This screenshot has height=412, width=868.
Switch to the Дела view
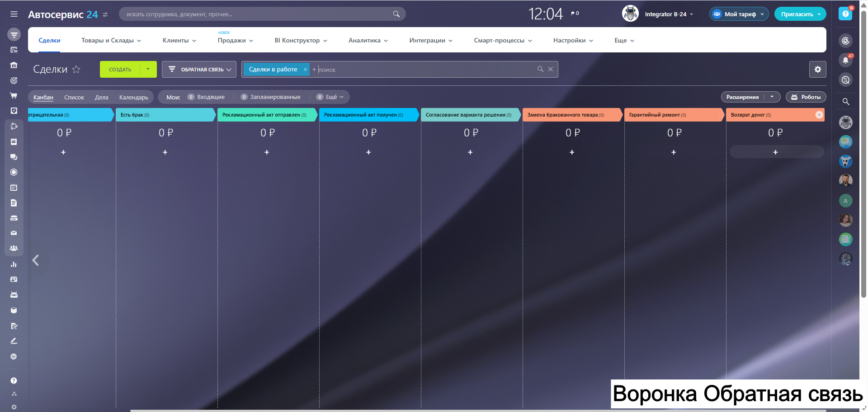click(102, 97)
